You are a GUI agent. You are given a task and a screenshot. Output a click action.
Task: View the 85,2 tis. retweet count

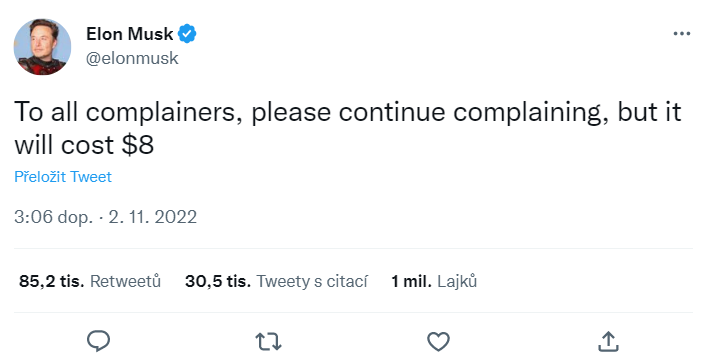(x=51, y=281)
